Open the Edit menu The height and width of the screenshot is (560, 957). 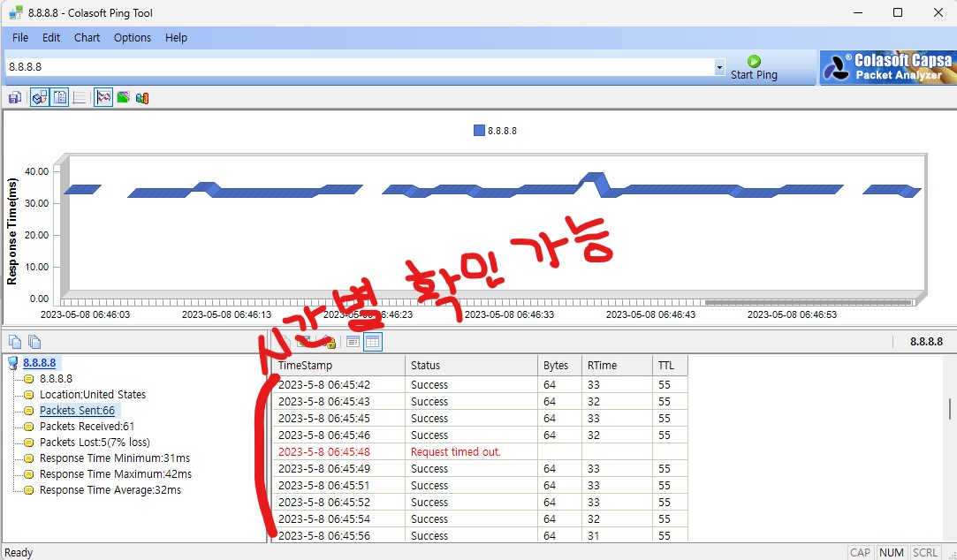pyautogui.click(x=51, y=38)
